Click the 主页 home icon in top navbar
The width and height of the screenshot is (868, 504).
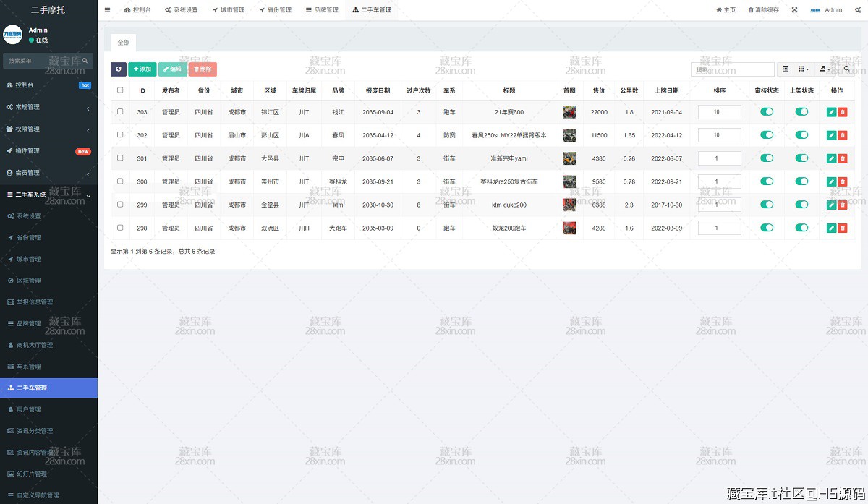(x=726, y=9)
